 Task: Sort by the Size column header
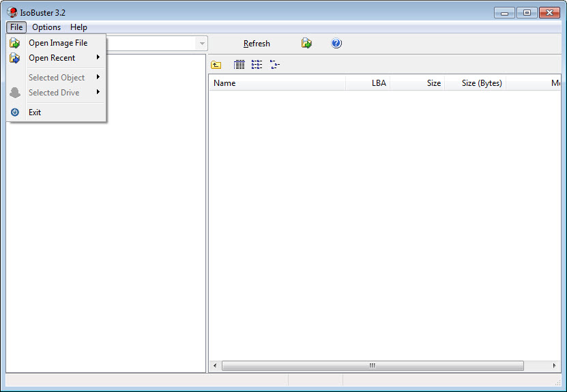click(x=418, y=83)
